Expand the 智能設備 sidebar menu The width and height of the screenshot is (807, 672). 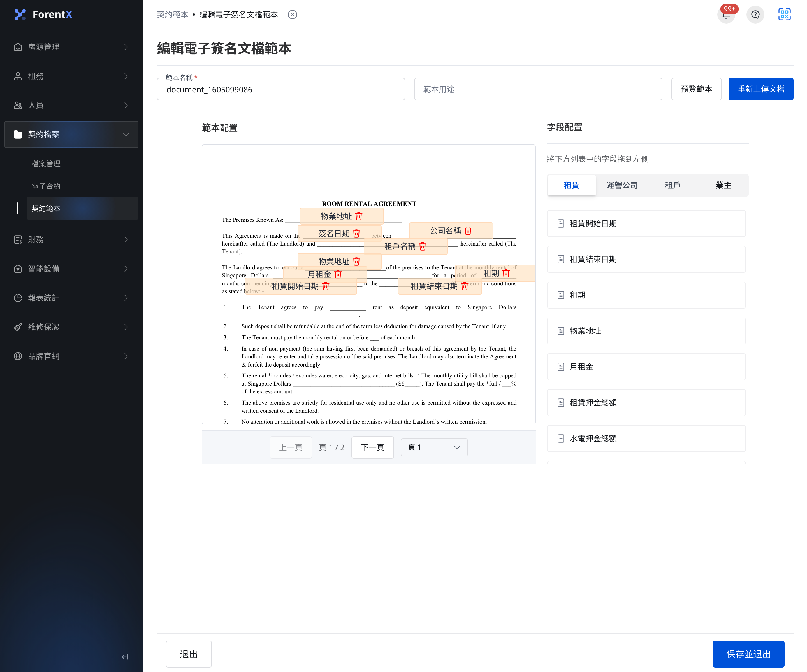pyautogui.click(x=71, y=269)
